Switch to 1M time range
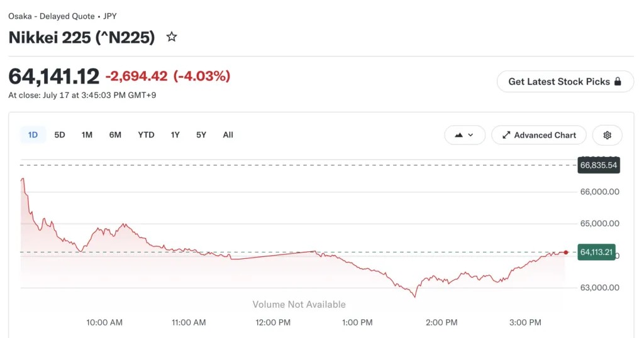 tap(87, 135)
